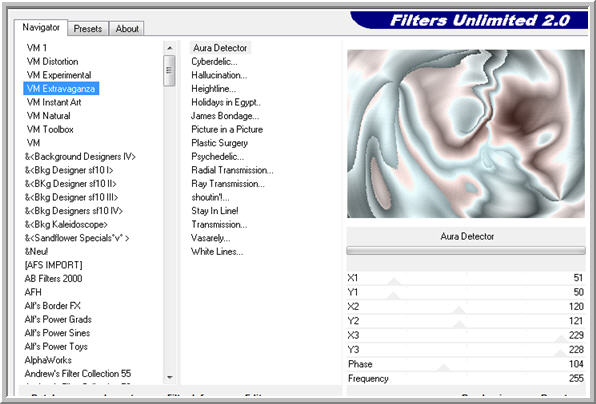Select AlphaWorks category

[x=48, y=360]
